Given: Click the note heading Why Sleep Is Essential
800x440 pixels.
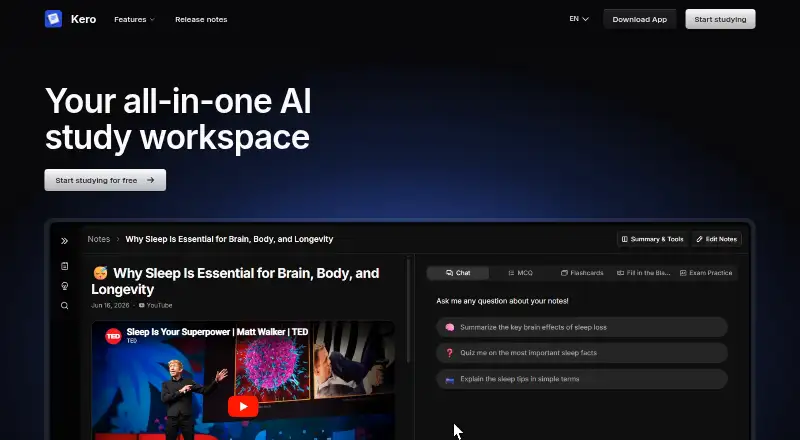Looking at the screenshot, I should point(235,281).
